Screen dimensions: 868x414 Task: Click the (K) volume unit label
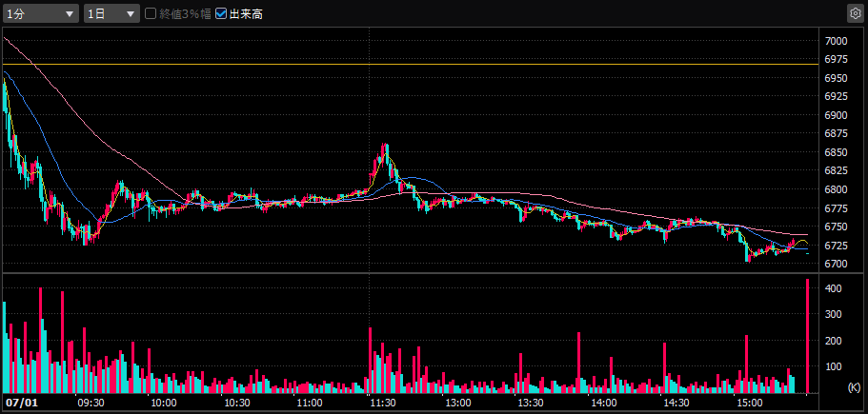coord(854,387)
